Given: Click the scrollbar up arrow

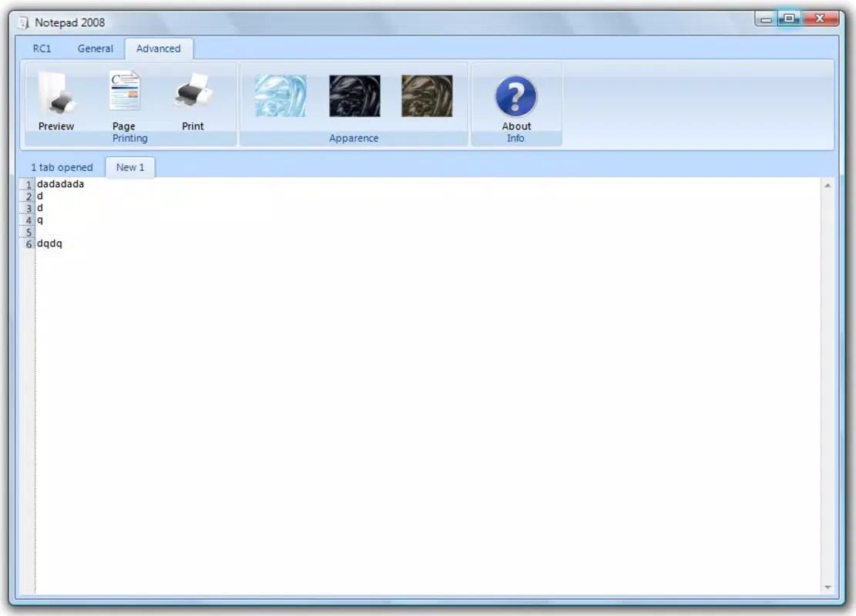Looking at the screenshot, I should pyautogui.click(x=827, y=186).
